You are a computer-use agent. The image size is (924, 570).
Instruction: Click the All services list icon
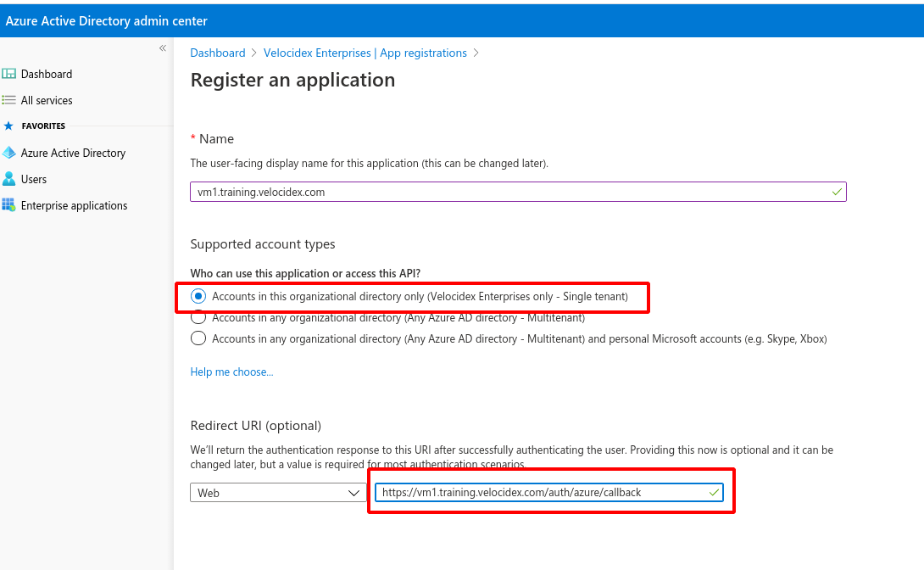[x=9, y=100]
